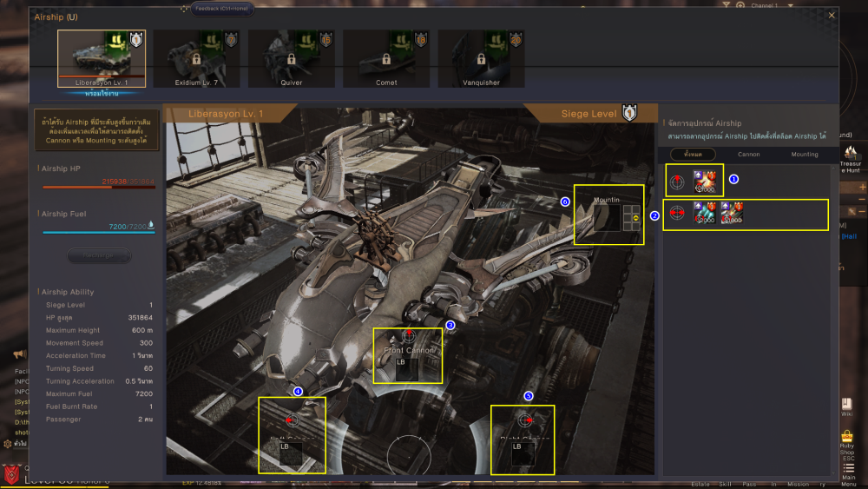Click the Front Cannon LB slot

(x=407, y=368)
